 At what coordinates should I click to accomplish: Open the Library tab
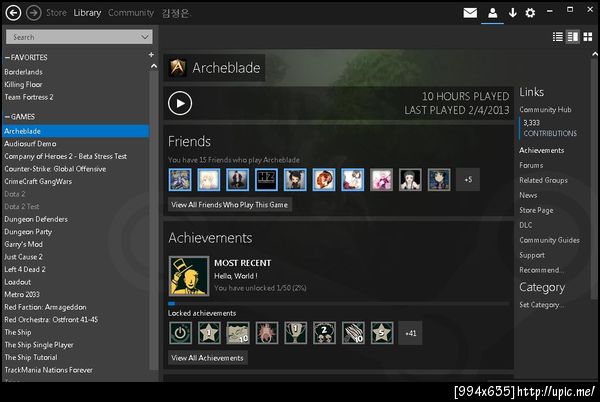87,13
